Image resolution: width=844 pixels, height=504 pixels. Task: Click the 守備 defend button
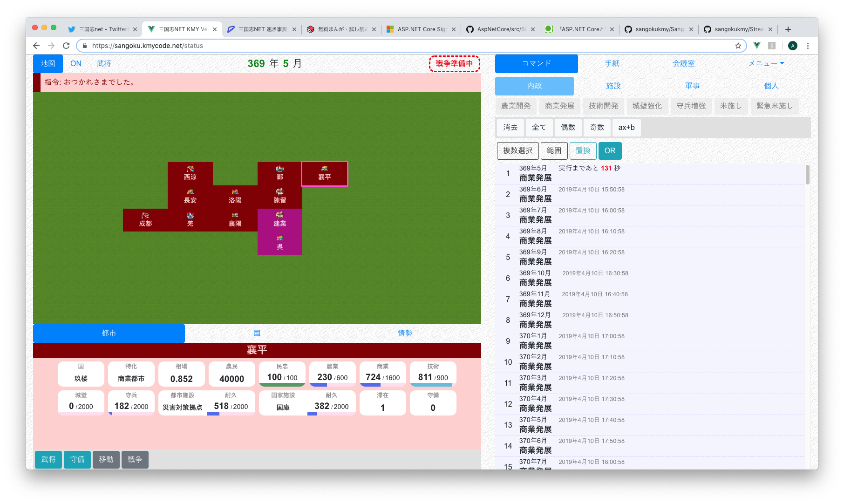(77, 460)
